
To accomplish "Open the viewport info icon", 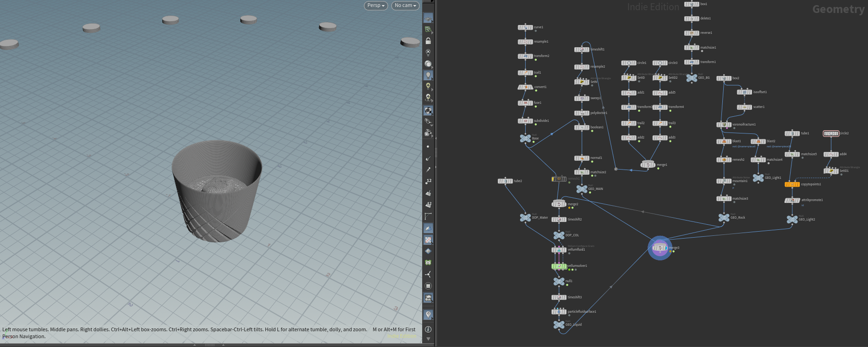I will point(428,329).
